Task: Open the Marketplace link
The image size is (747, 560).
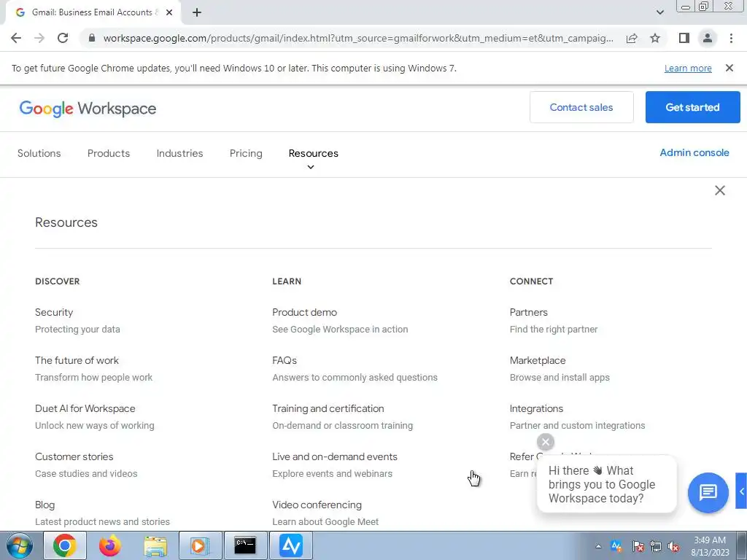Action: coord(538,360)
